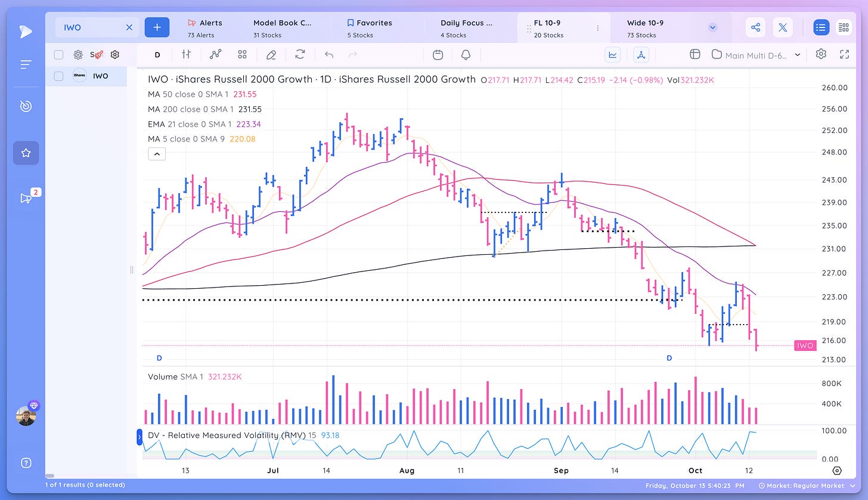Viewport: 868px width, 500px height.
Task: Open the star favorites icon in the sidebar
Action: click(x=26, y=153)
